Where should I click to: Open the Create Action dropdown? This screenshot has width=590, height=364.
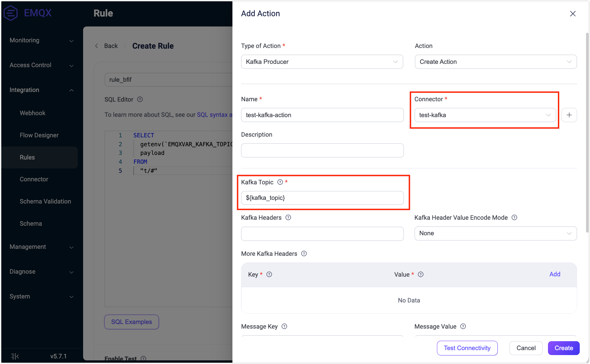click(x=495, y=62)
